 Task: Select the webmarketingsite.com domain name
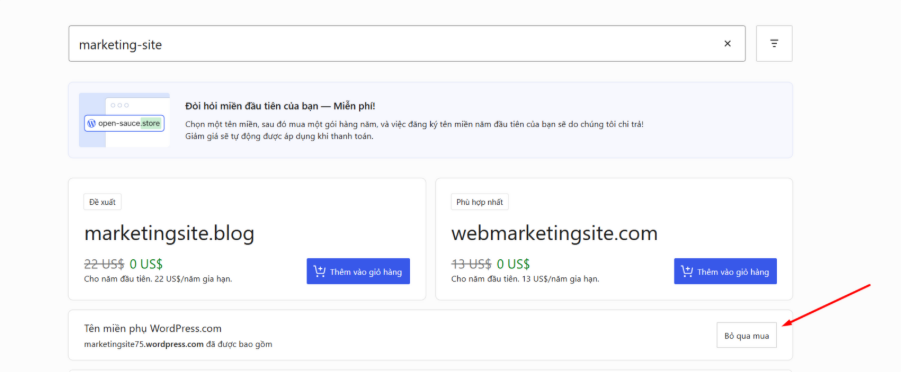tap(554, 233)
